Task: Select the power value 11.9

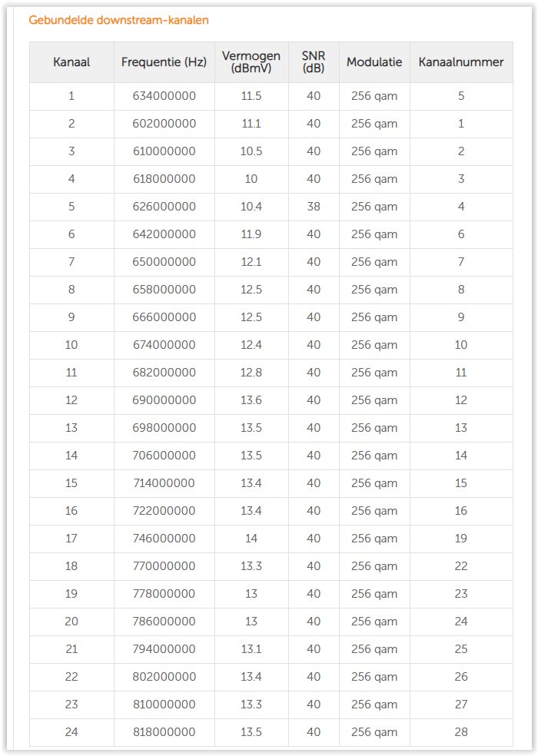Action: click(251, 234)
